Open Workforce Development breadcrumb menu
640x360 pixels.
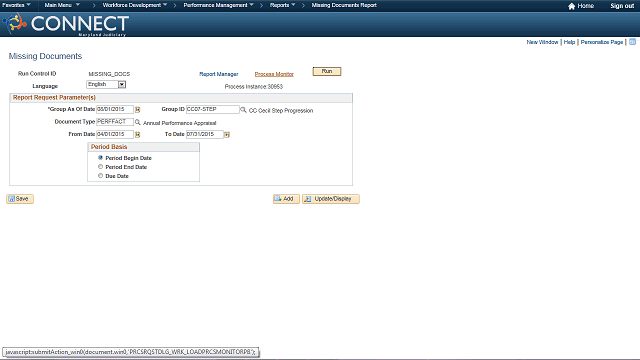click(x=135, y=5)
